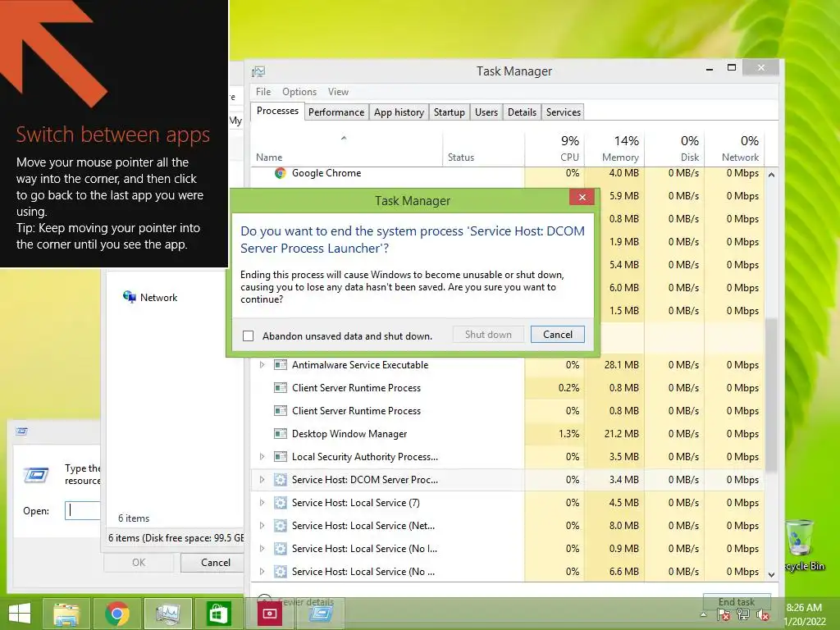The width and height of the screenshot is (840, 630).
Task: Switch to the App history tab
Action: [399, 112]
